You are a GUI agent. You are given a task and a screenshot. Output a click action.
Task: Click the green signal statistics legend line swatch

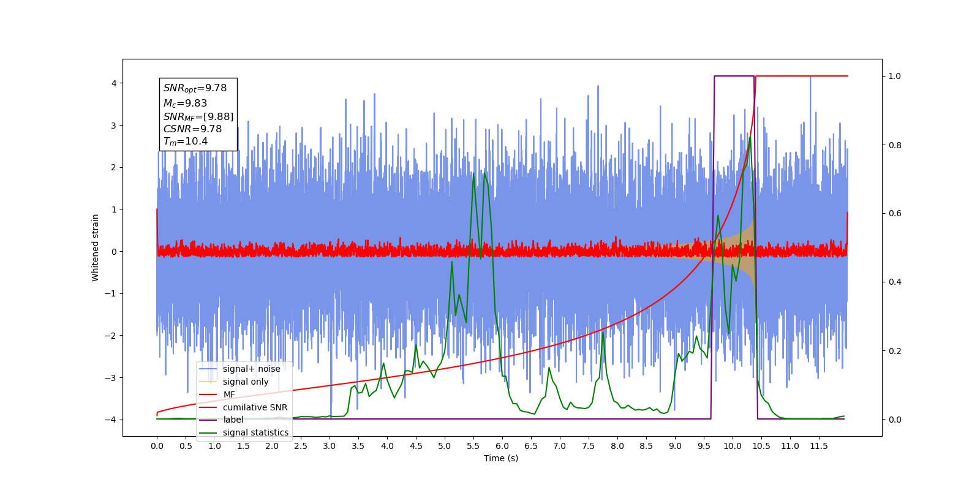208,432
